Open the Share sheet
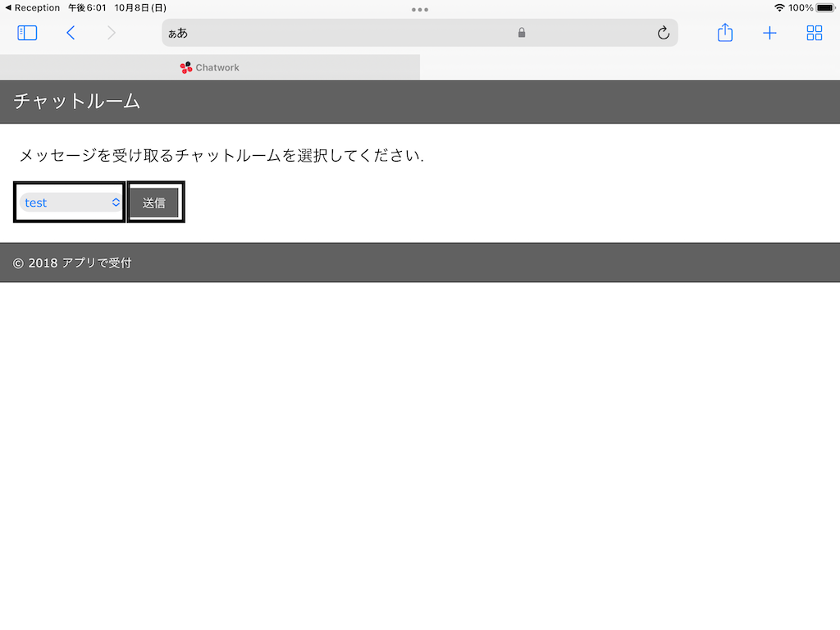The height and width of the screenshot is (630, 840). pos(725,33)
